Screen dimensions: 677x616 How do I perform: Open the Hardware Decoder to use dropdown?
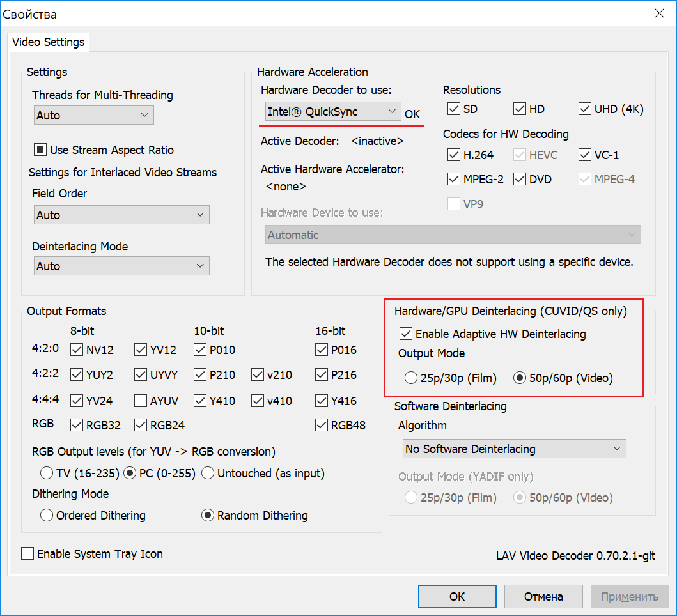click(x=333, y=112)
